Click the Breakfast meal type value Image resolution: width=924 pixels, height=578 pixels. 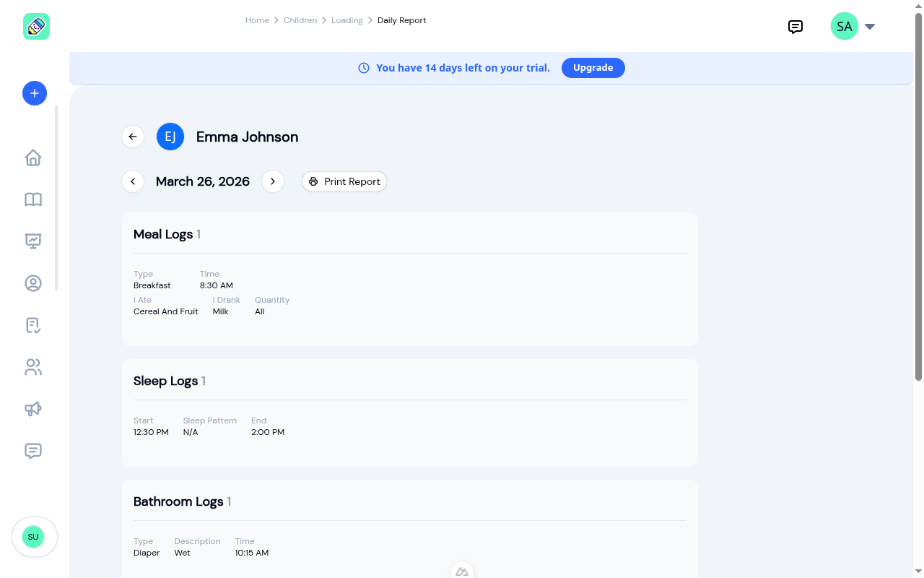coord(152,285)
